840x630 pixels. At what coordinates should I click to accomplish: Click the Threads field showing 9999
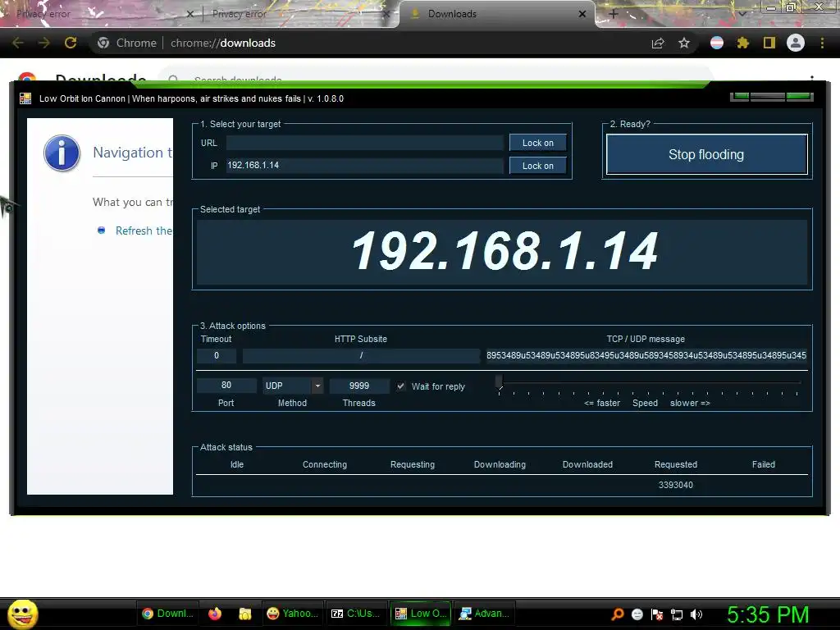click(359, 386)
